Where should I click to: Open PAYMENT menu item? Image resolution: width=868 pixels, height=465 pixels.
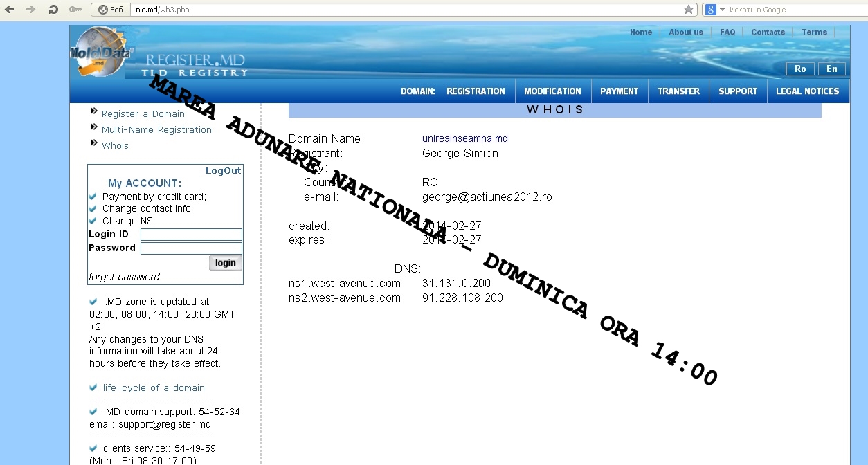(620, 91)
